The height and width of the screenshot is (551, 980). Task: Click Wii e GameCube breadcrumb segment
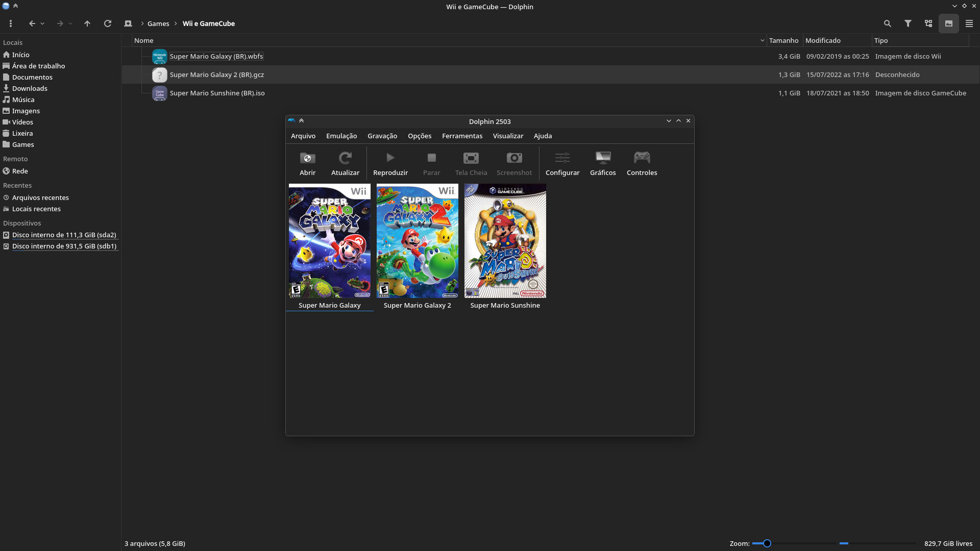(209, 23)
